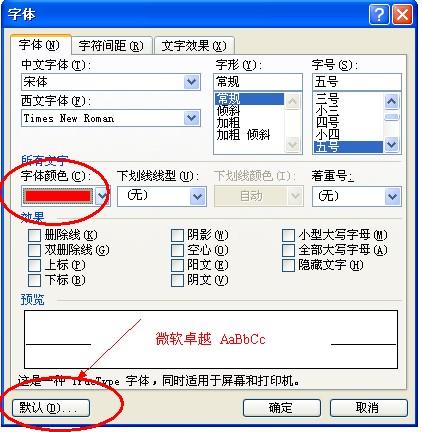Select 加粗 bold in the 字形 list
Screen dimensions: 422x432
pyautogui.click(x=229, y=123)
